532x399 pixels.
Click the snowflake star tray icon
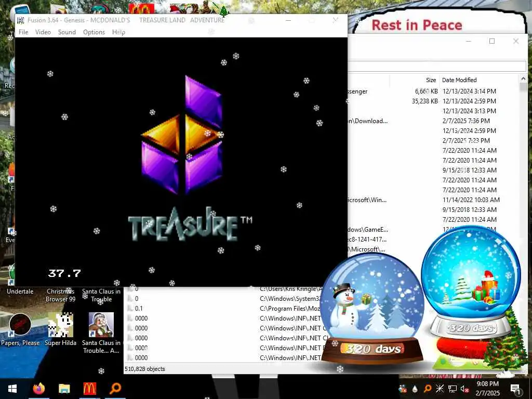pyautogui.click(x=440, y=389)
